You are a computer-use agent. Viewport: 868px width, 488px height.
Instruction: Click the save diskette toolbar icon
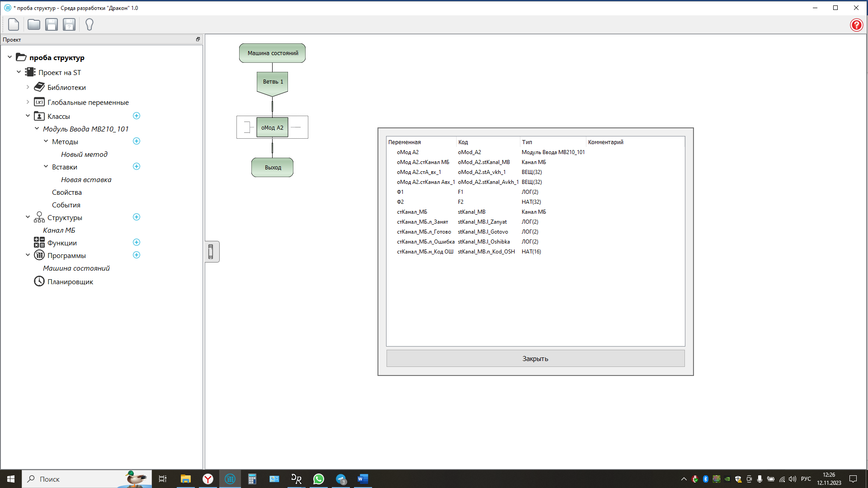52,24
